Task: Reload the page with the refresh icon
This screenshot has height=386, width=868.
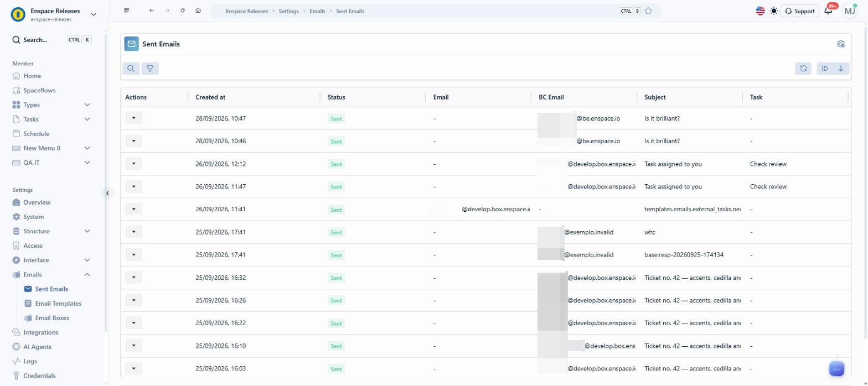Action: click(183, 11)
